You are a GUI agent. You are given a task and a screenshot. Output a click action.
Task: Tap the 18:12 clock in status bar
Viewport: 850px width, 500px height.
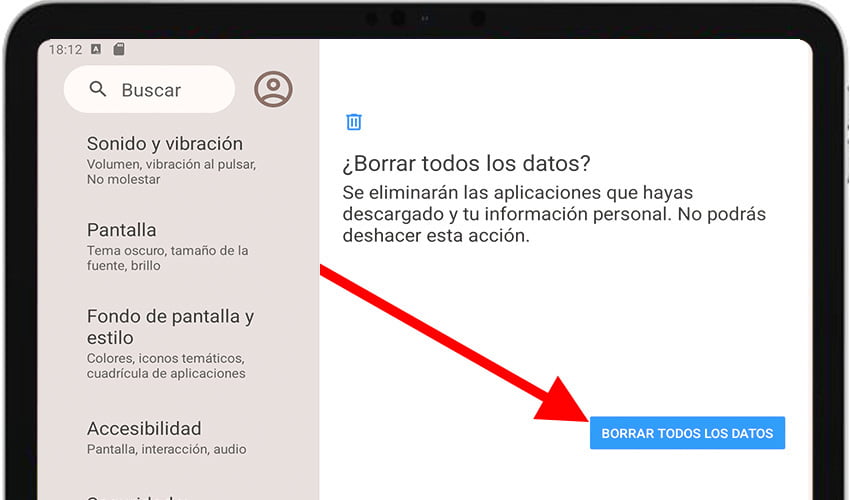65,50
